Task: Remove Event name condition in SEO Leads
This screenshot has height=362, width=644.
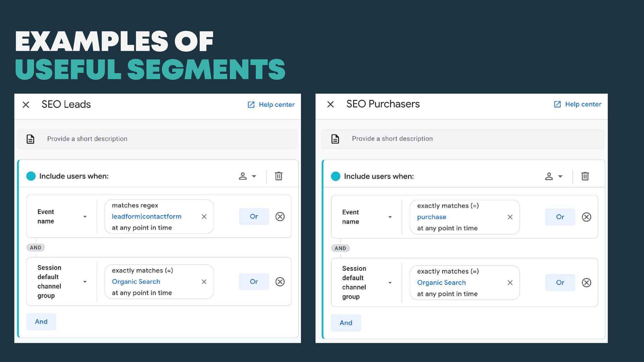Action: coord(280,217)
